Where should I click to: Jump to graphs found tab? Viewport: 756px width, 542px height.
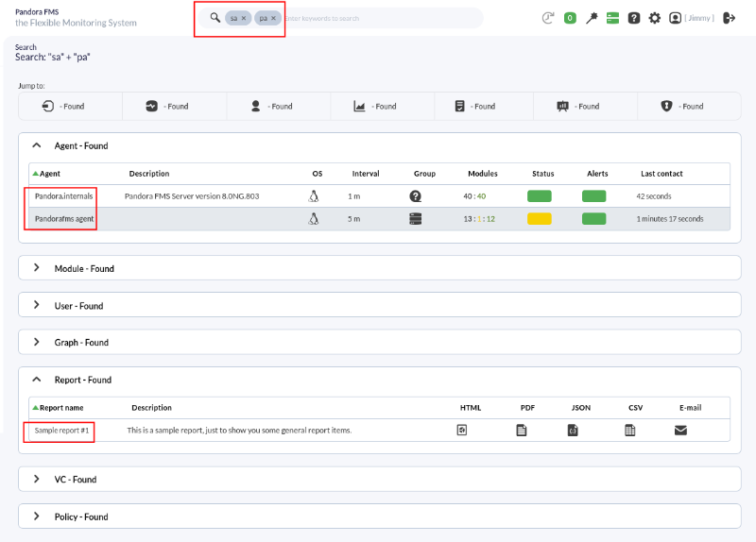tap(374, 106)
